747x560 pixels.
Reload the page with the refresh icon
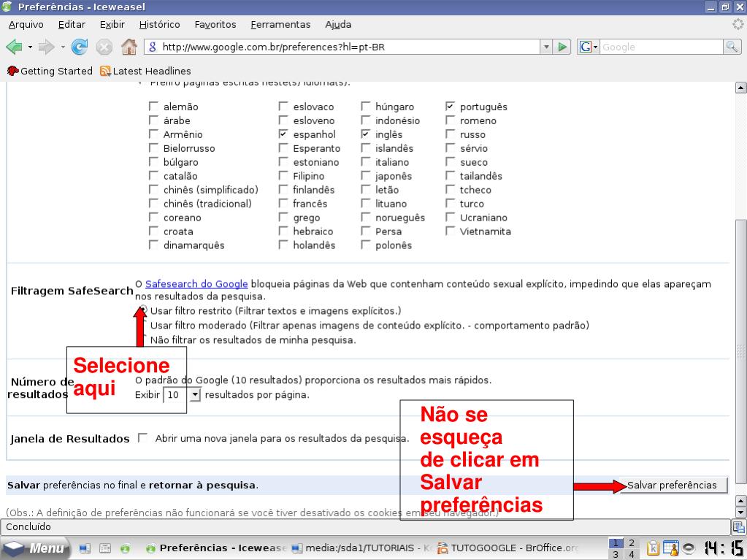80,47
